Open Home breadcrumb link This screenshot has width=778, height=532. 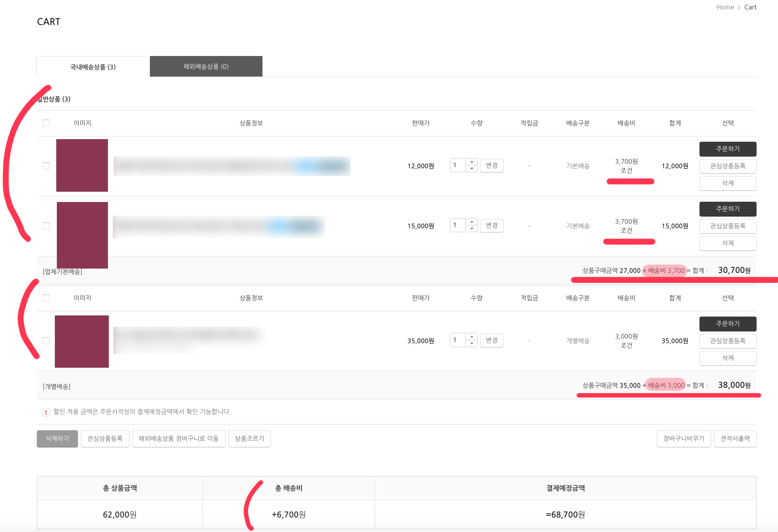(725, 7)
